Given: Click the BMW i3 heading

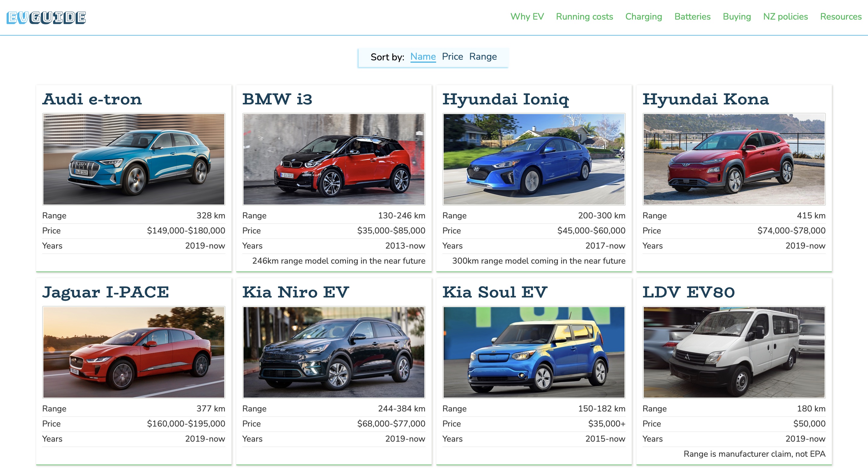Looking at the screenshot, I should [x=277, y=99].
